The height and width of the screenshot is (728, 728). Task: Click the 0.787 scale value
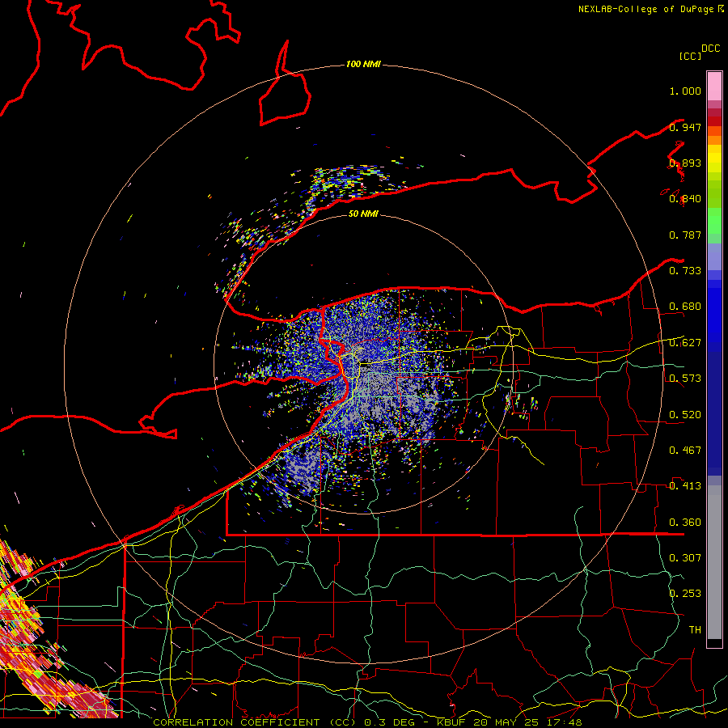[x=685, y=235]
